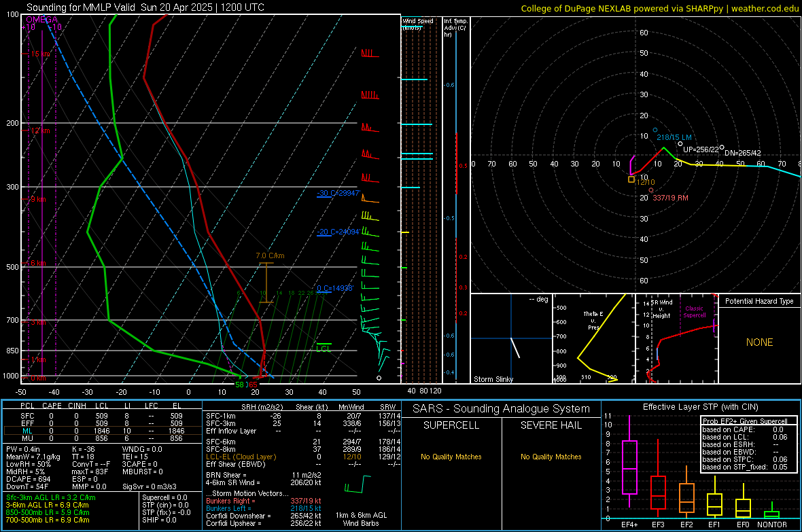Click the highlighted ML parcel row label
The height and width of the screenshot is (532, 802).
27,431
